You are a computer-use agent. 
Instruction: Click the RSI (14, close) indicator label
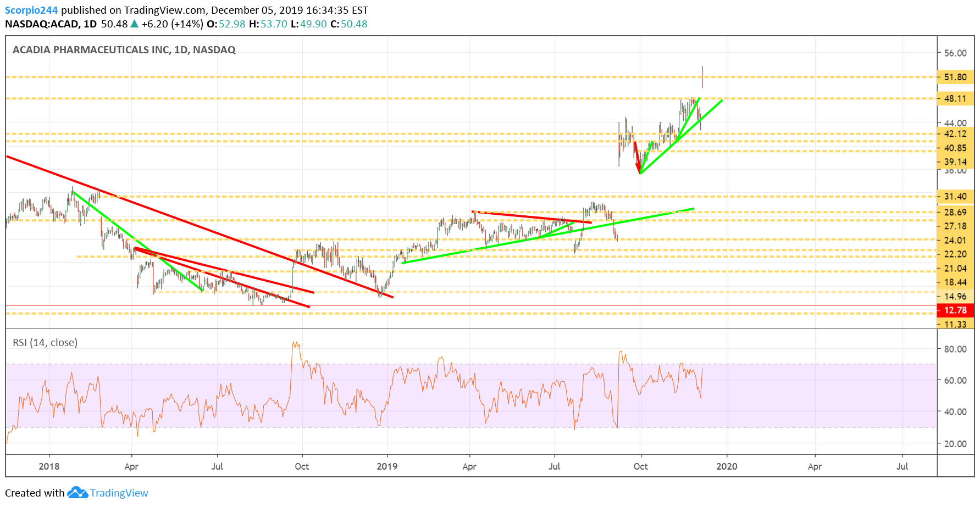pos(45,343)
